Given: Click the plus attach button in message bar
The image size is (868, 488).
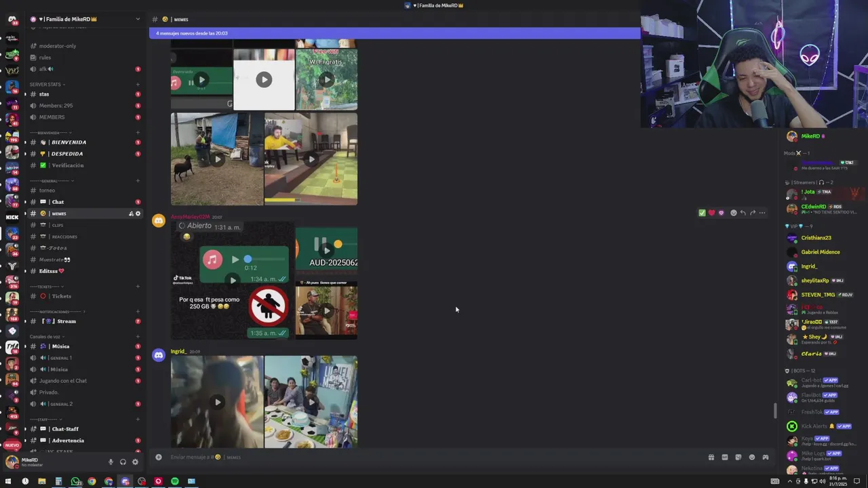Looking at the screenshot, I should (159, 457).
